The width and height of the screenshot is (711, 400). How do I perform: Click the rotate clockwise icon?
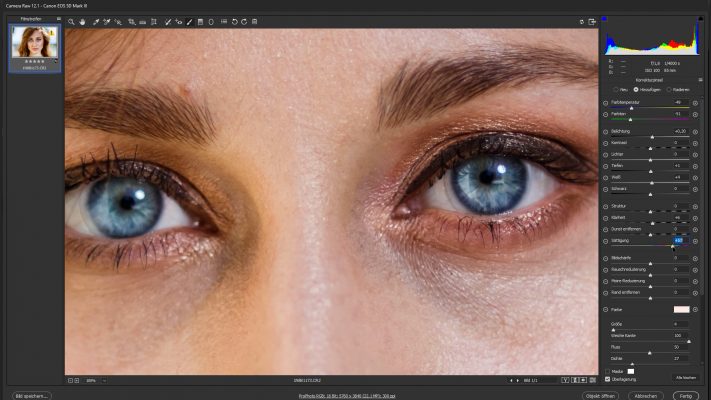pyautogui.click(x=244, y=21)
